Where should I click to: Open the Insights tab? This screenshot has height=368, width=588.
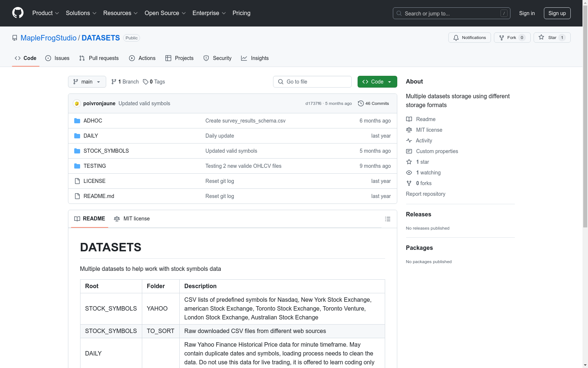255,58
